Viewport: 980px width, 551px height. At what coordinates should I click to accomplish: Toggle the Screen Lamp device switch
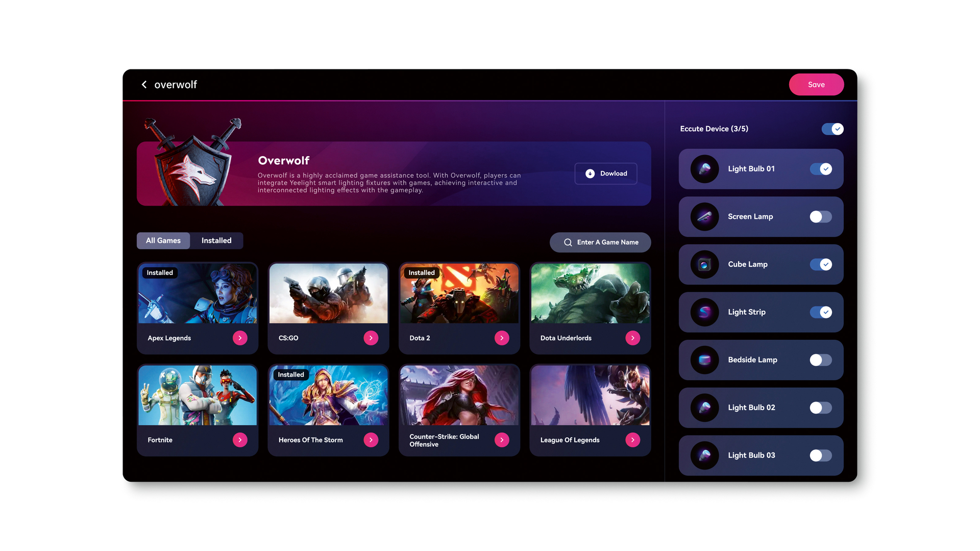pos(820,216)
